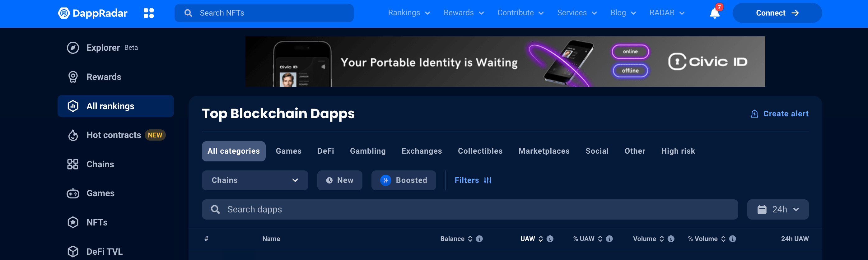The image size is (868, 260).
Task: Select the Social category tab
Action: (x=597, y=151)
